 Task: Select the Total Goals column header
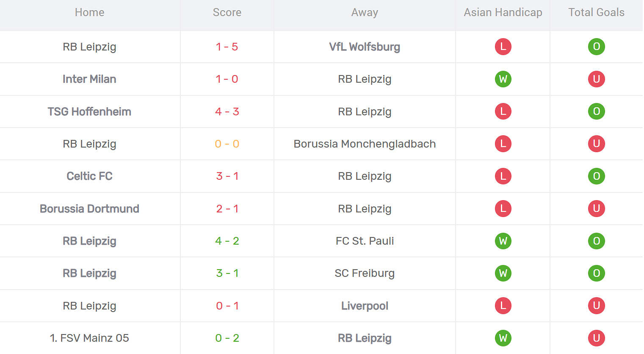pos(596,13)
